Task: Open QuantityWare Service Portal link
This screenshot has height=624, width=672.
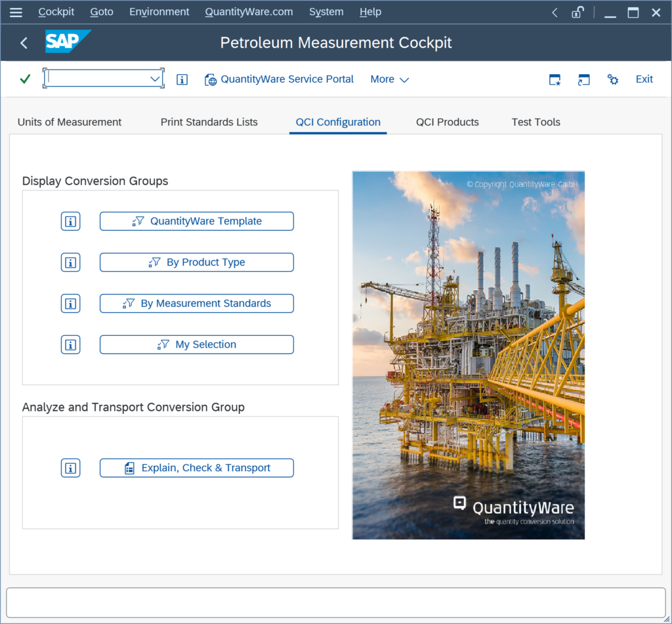Action: (x=279, y=79)
